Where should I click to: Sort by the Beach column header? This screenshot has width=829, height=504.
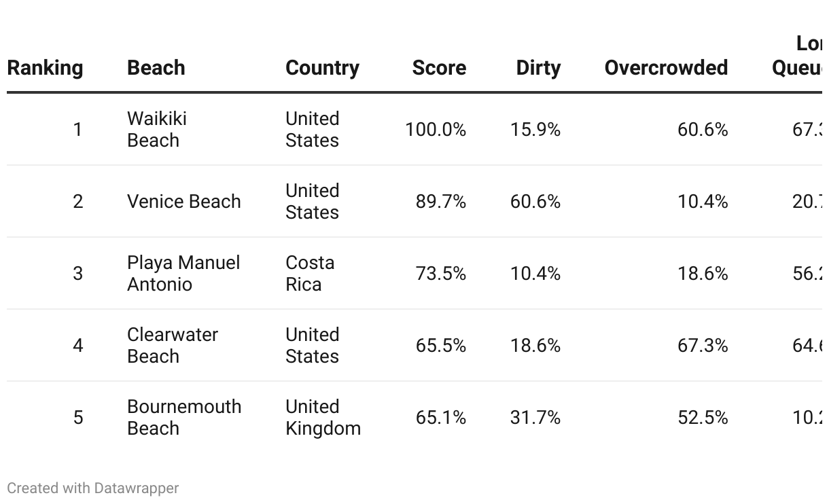pyautogui.click(x=156, y=68)
